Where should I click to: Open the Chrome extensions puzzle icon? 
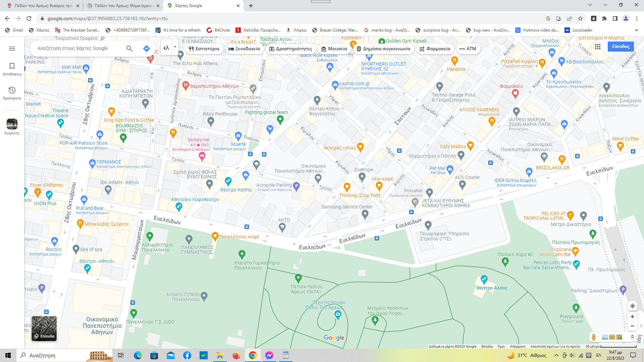coord(604,18)
